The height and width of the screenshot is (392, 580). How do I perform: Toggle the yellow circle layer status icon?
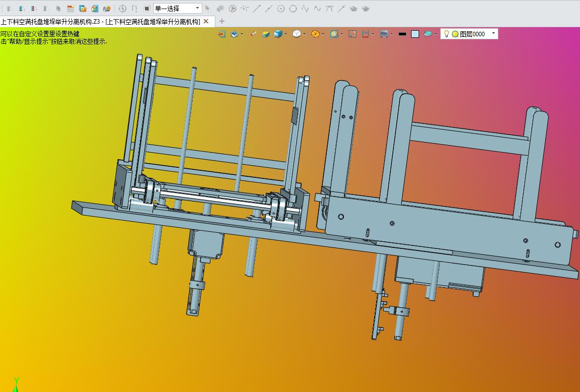click(x=455, y=34)
